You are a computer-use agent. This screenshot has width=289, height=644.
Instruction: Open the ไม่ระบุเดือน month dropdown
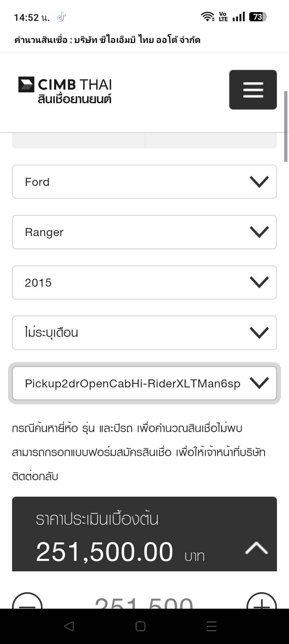(x=144, y=333)
